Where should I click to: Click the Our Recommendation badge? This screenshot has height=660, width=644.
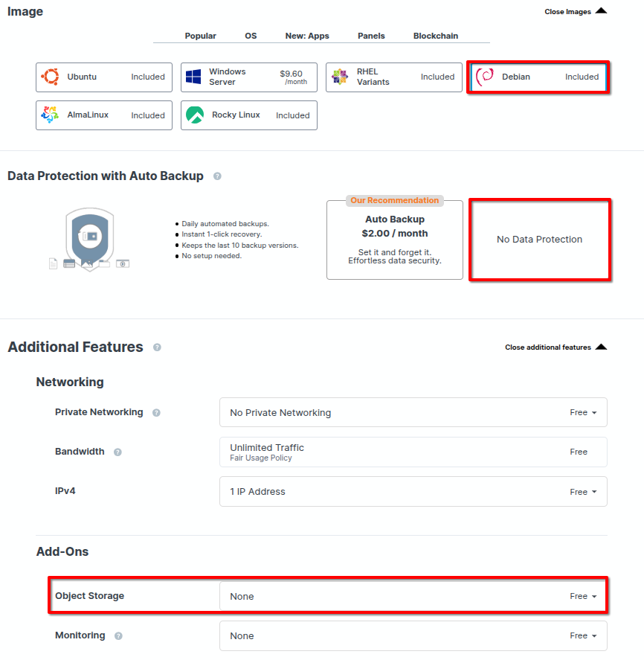click(395, 200)
